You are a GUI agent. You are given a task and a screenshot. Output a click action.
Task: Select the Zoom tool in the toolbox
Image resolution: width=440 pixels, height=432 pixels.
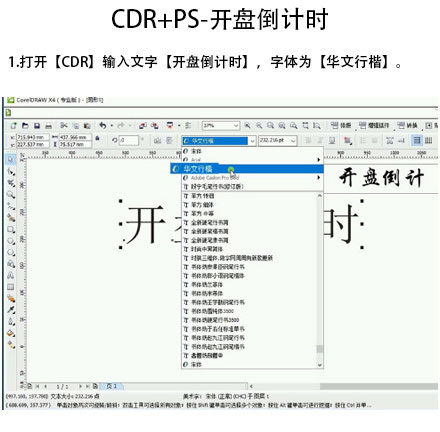(11, 195)
